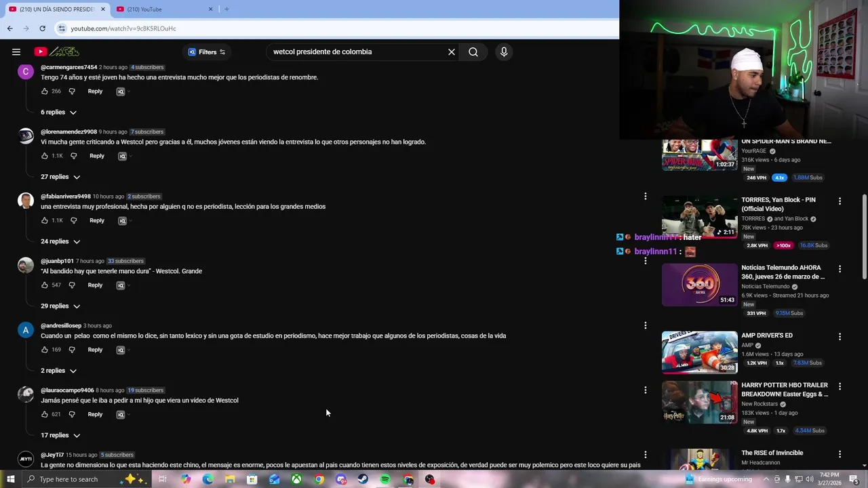Screen dimensions: 868x488
Task: Open the IQ icon under @fabianrivera9498's comment
Action: [x=122, y=220]
